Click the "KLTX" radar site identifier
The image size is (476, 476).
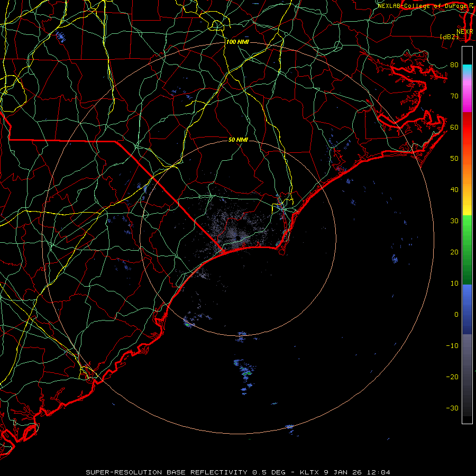point(309,472)
